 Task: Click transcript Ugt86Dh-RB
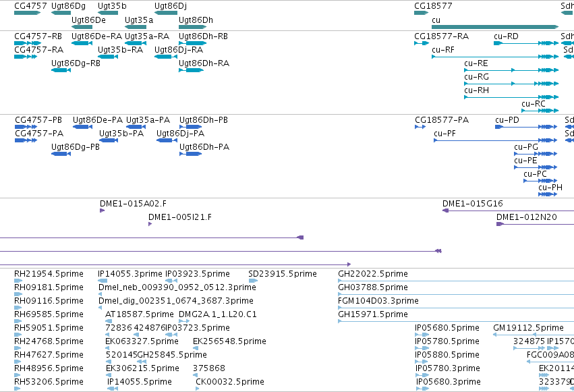point(203,36)
